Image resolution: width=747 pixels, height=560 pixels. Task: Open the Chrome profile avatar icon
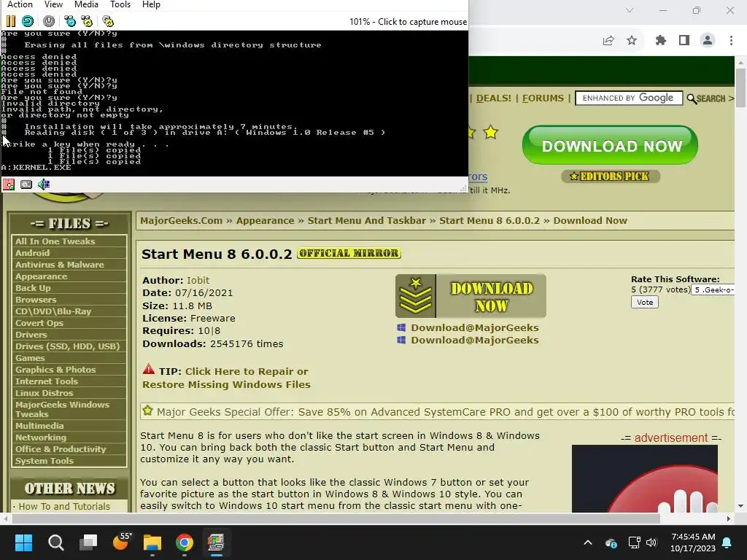tap(708, 41)
